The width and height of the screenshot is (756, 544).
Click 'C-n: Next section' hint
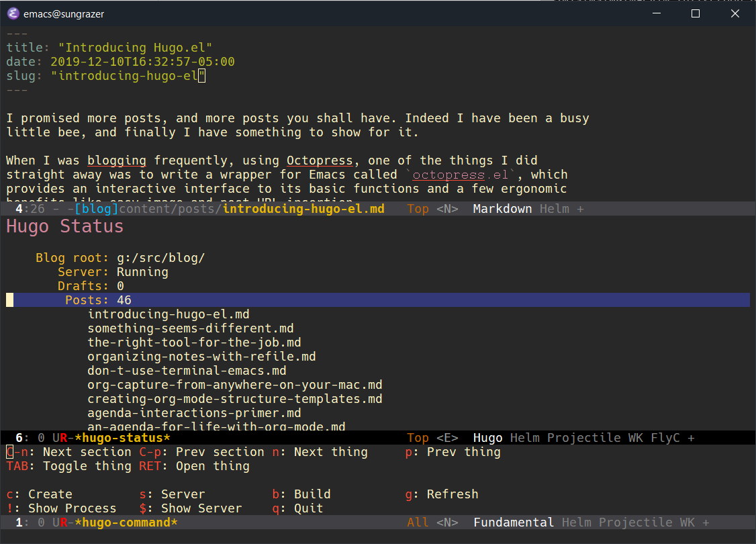[68, 453]
